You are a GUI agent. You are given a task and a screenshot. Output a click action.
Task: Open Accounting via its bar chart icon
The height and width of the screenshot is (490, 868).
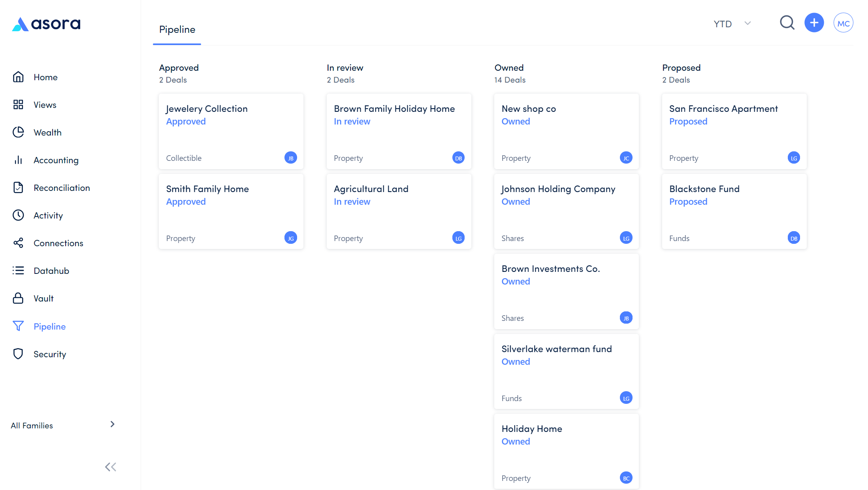(18, 160)
